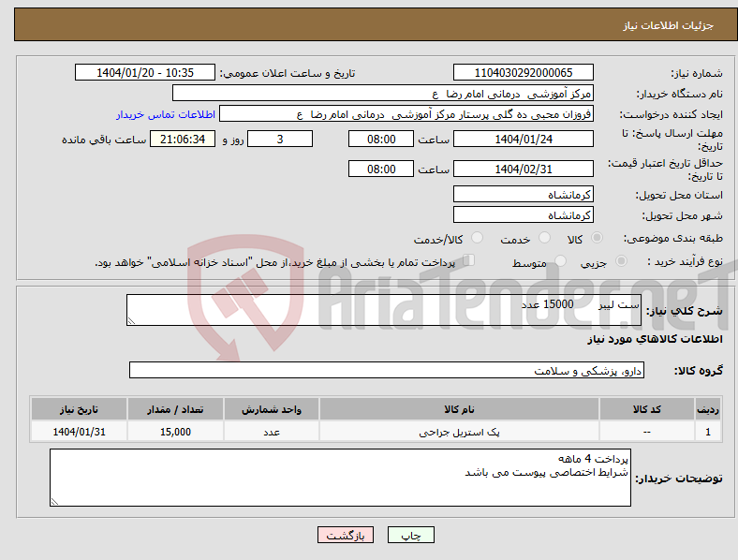
Task: Click the بازگشت (back) button
Action: [346, 535]
